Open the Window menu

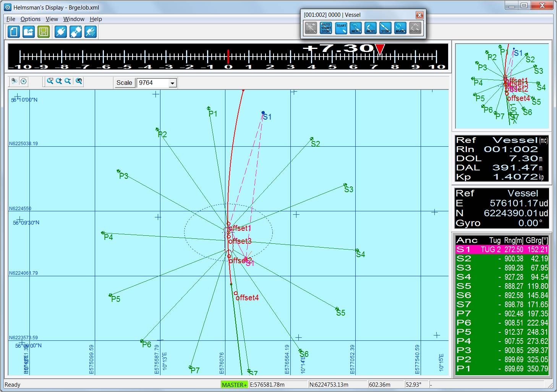(74, 19)
